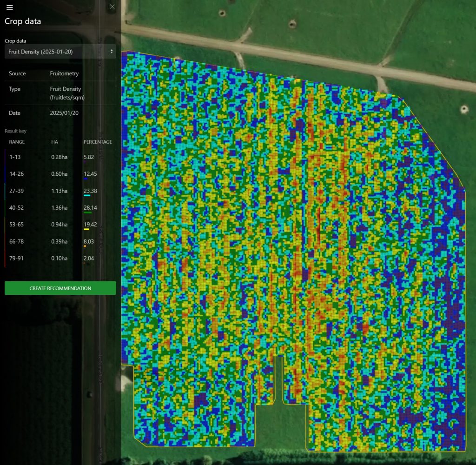This screenshot has height=465, width=476.
Task: Click the 28.14 percentage value
Action: pyautogui.click(x=90, y=207)
